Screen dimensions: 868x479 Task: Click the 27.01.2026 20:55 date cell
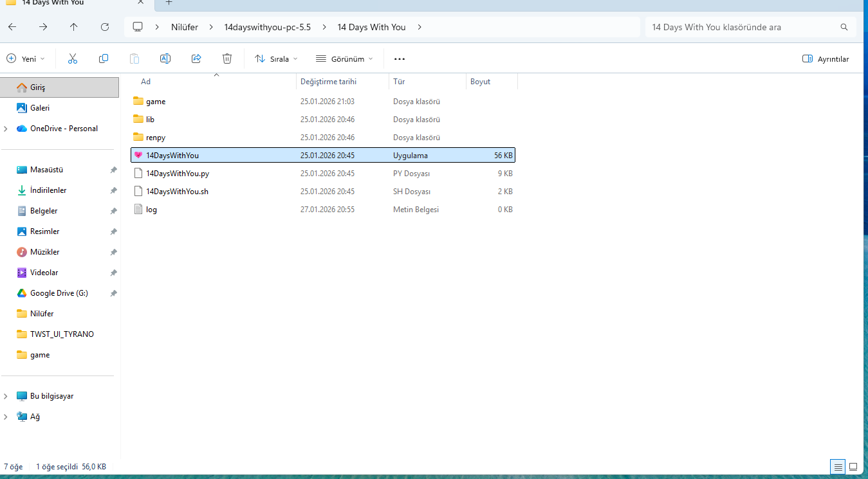tap(328, 210)
